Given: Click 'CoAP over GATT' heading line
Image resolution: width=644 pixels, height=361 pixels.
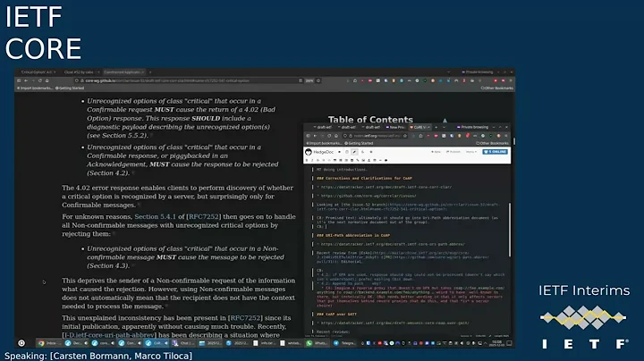Looking at the screenshot, I should tap(336, 315).
